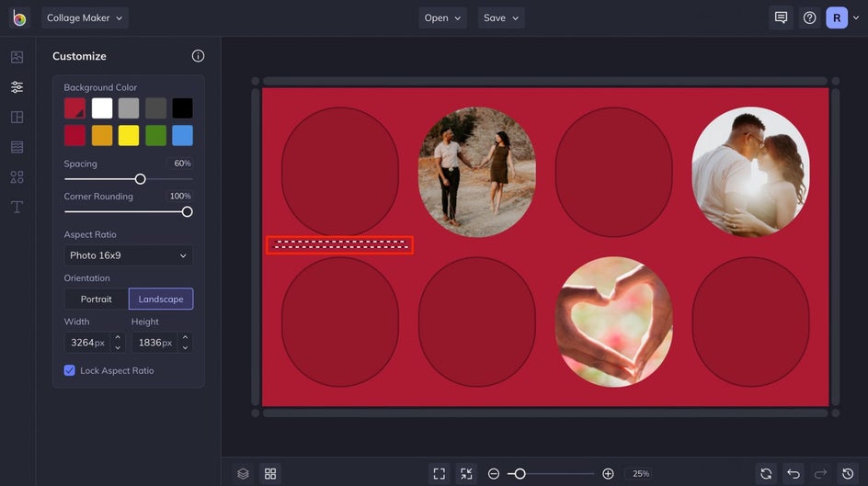Click the horizontal scrollbar above the canvas
Image resolution: width=868 pixels, height=486 pixels.
coord(545,81)
